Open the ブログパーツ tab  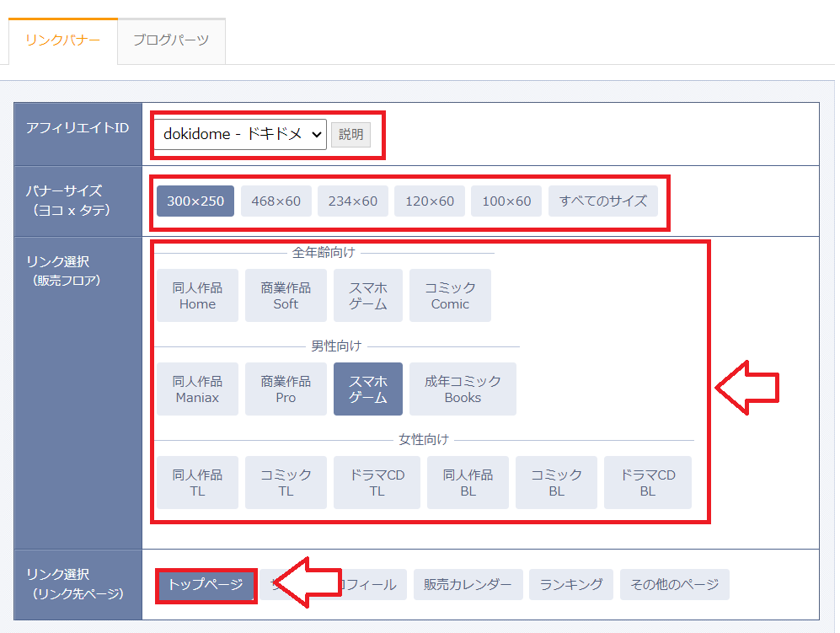[171, 40]
